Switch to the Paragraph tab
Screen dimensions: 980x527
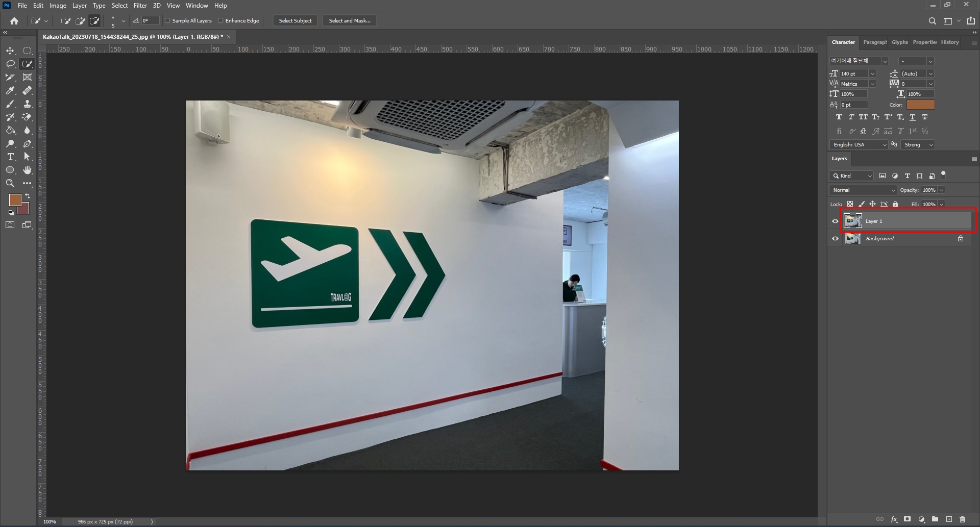tap(875, 42)
